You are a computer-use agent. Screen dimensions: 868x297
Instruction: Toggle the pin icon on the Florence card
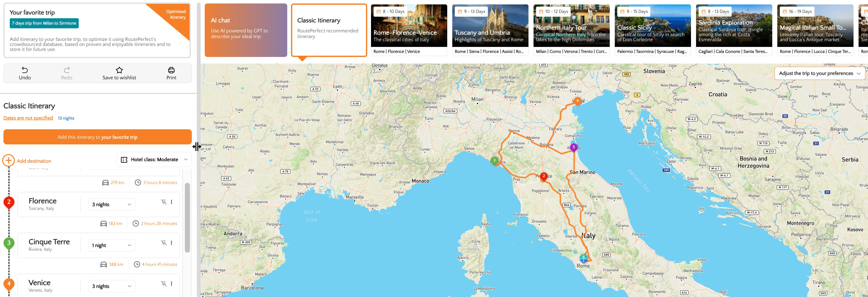[x=164, y=202]
